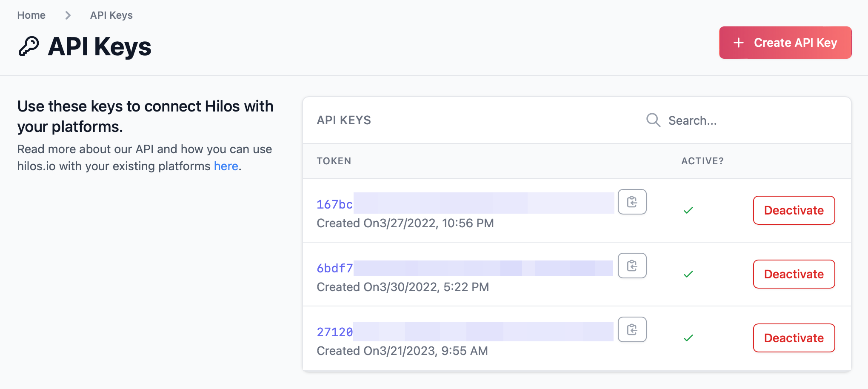Copy the token starting with 27120

pyautogui.click(x=632, y=329)
